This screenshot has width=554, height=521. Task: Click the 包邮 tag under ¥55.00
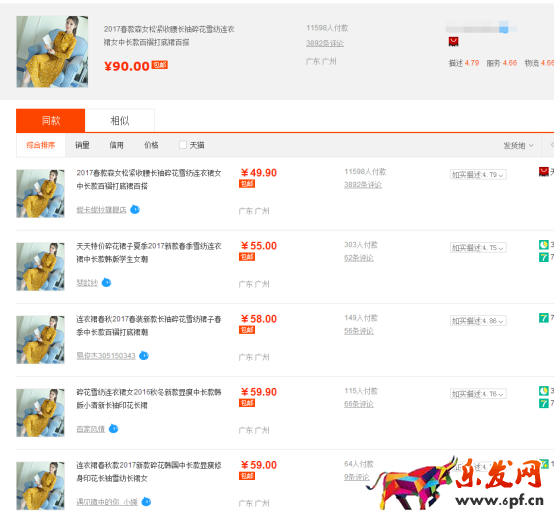coord(247,257)
